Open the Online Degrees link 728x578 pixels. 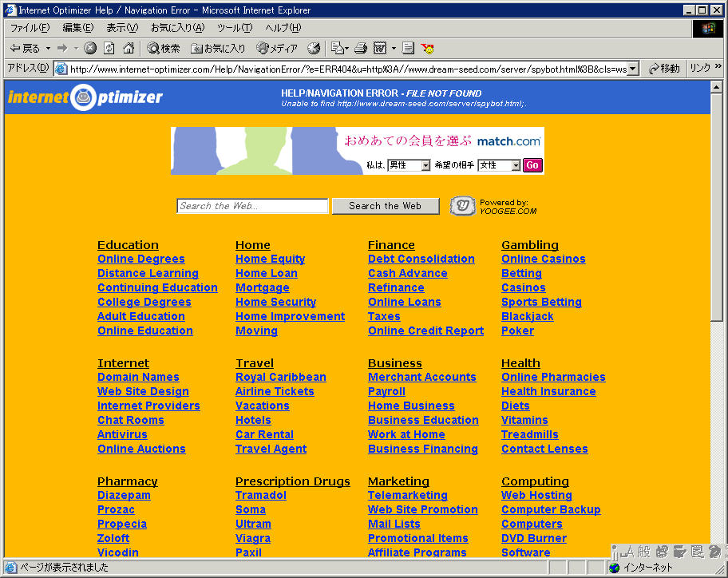coord(141,259)
